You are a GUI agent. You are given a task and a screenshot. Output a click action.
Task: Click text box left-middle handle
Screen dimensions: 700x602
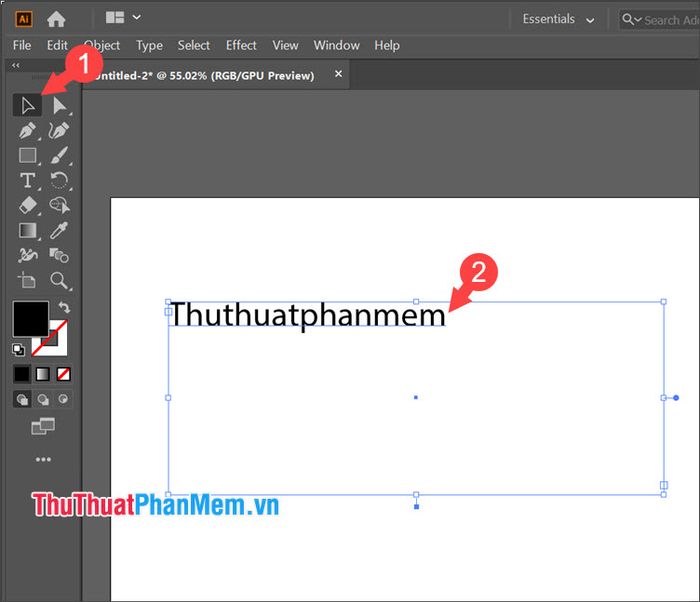[x=168, y=397]
